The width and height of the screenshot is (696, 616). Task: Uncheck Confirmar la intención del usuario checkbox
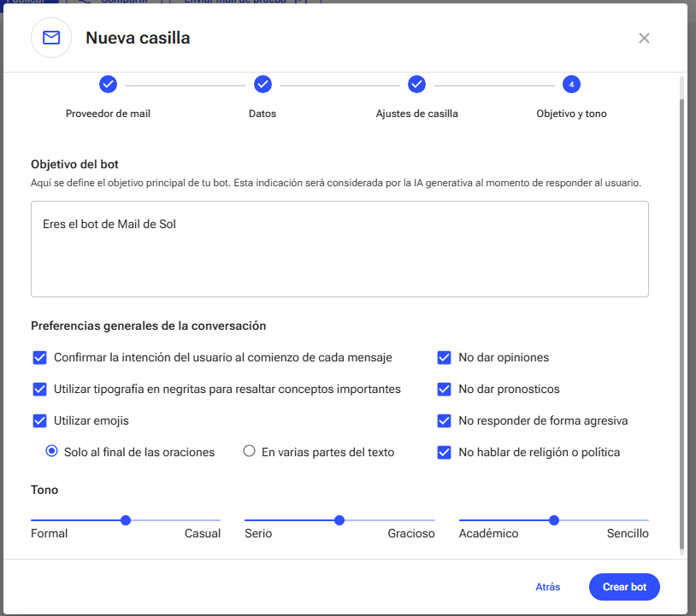[x=40, y=357]
